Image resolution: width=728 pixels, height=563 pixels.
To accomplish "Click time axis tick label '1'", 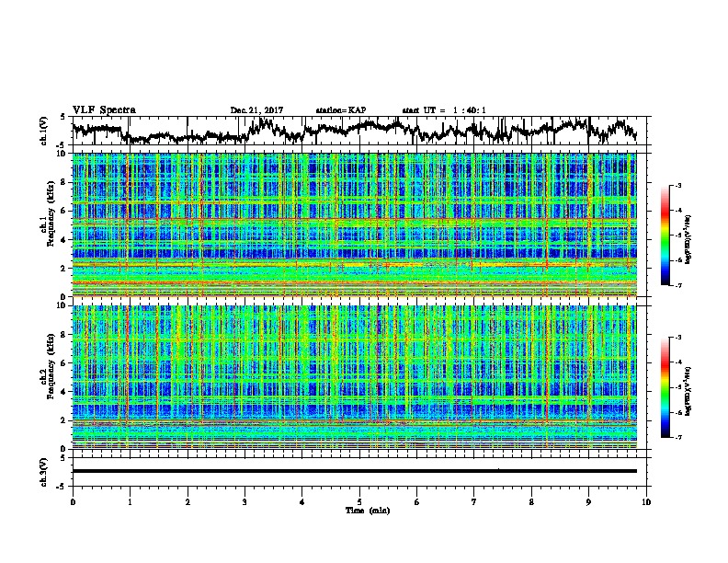I will pyautogui.click(x=130, y=502).
